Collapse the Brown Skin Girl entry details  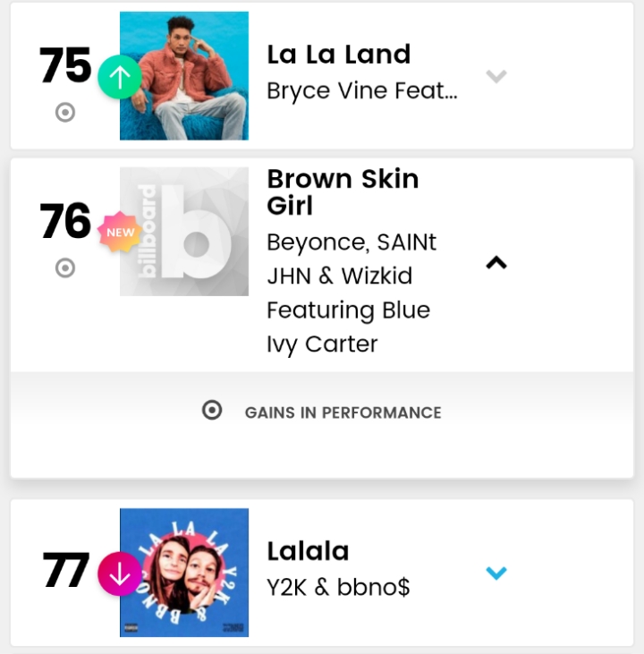[496, 262]
